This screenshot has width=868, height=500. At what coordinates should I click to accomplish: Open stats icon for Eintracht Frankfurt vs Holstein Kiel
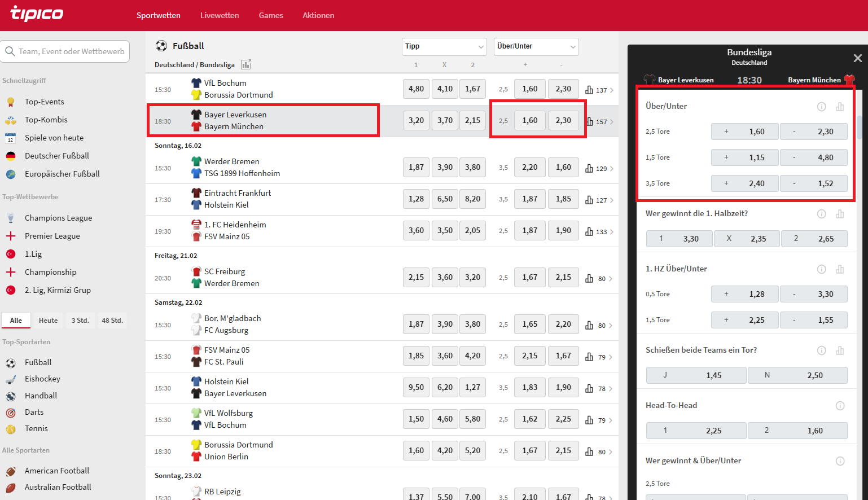589,200
